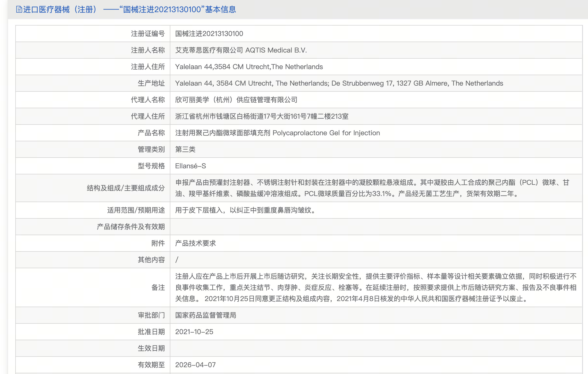Click the approval date 2021-10-25
The width and height of the screenshot is (588, 374).
pyautogui.click(x=194, y=332)
